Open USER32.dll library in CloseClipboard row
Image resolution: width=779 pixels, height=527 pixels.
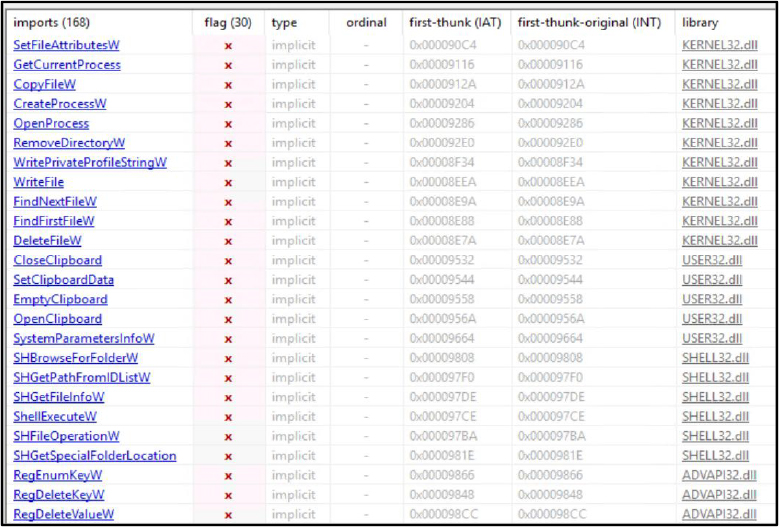(712, 260)
